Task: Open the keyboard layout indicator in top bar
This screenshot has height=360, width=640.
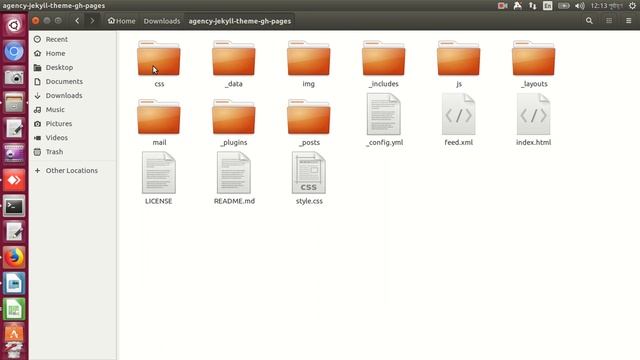Action: [x=547, y=6]
